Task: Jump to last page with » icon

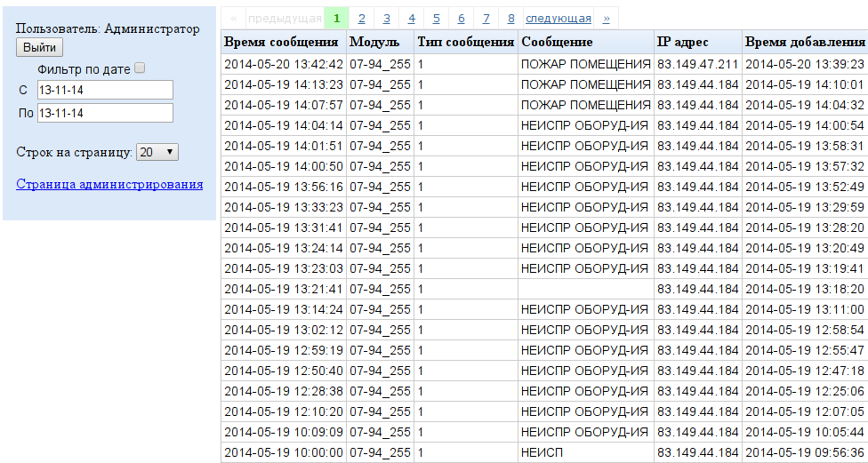Action: (606, 18)
